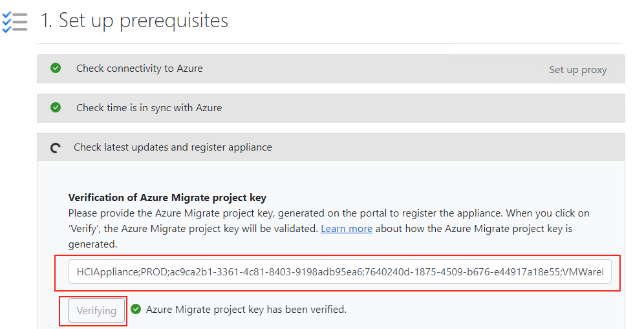The width and height of the screenshot is (644, 329).
Task: Expand Check time is in sync with Azure
Action: [331, 108]
